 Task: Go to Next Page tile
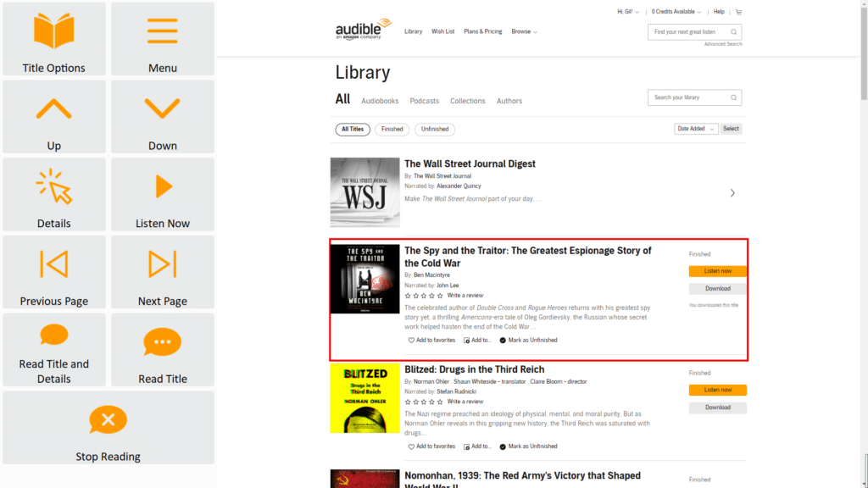click(162, 265)
